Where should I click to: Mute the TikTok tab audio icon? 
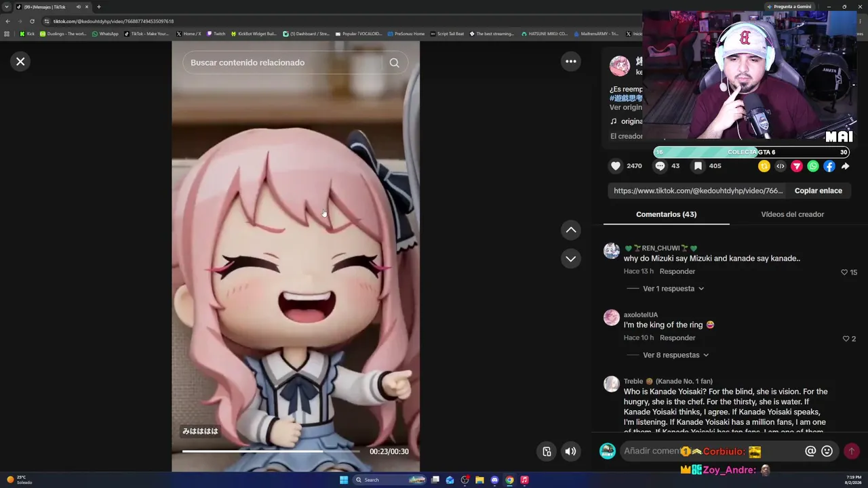tap(78, 7)
